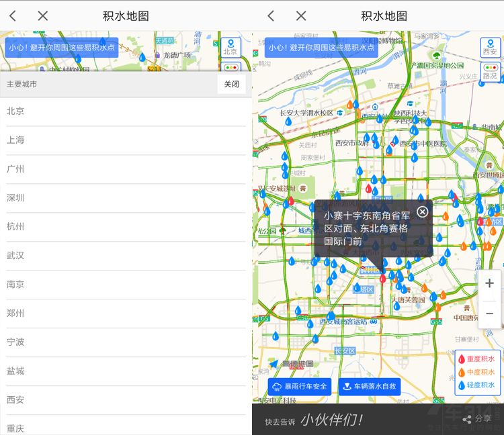504x435 pixels.
Task: Choose 宁波 in city list
Action: click(126, 342)
